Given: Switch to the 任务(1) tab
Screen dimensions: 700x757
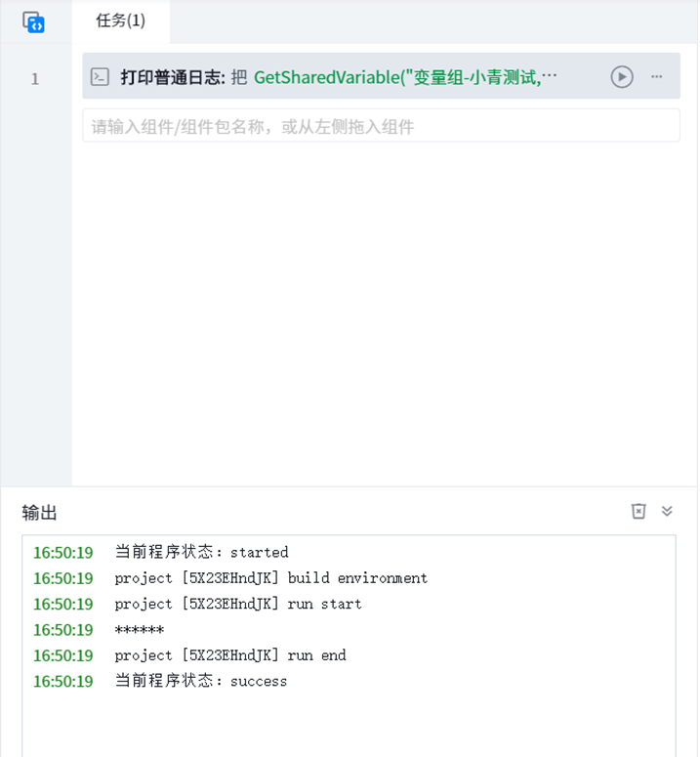Looking at the screenshot, I should [x=120, y=21].
